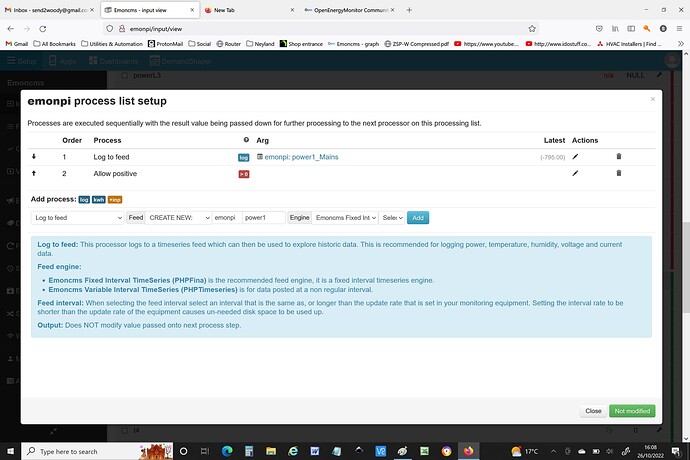Open the Social bookmark folder
Viewport: 690px width, 460px height.
[200, 44]
